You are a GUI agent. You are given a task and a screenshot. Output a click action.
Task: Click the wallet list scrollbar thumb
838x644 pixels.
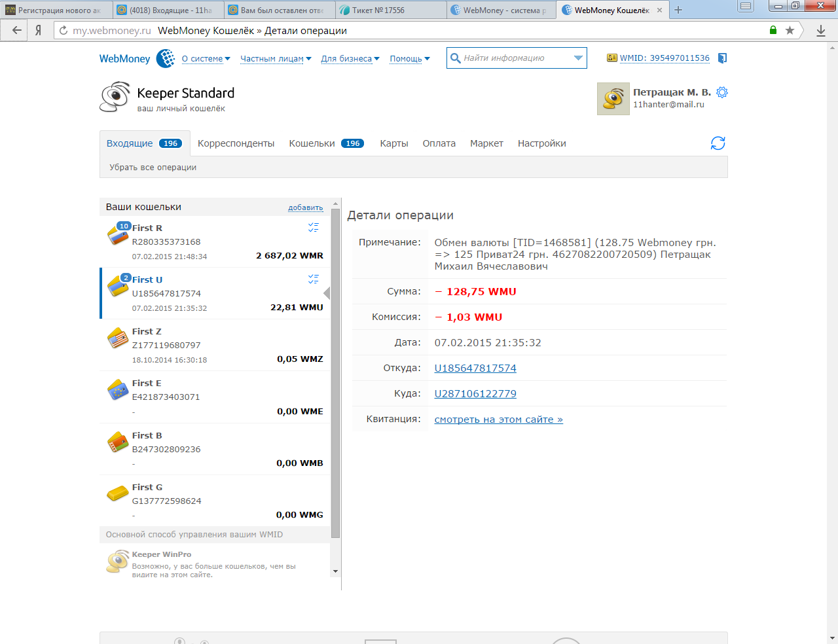(x=336, y=373)
